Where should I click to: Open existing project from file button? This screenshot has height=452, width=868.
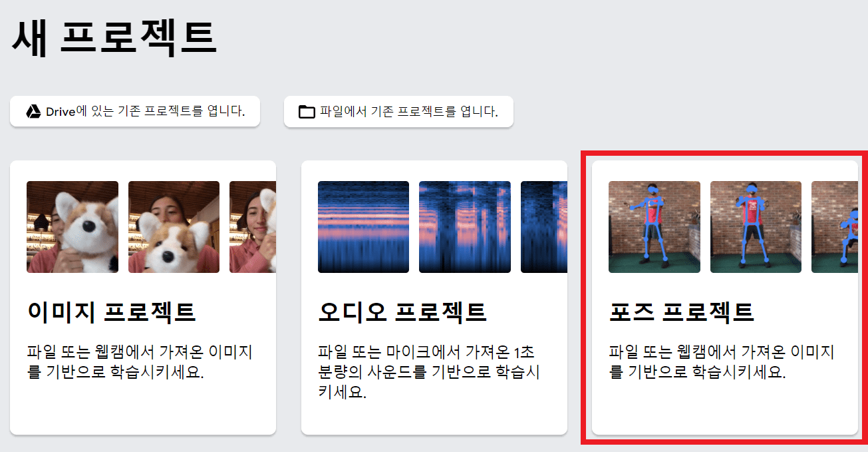[398, 111]
